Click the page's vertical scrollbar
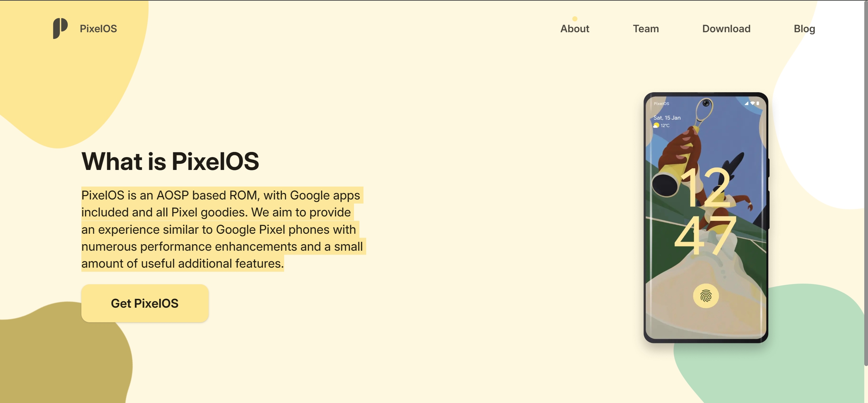The height and width of the screenshot is (403, 868). tap(866, 183)
